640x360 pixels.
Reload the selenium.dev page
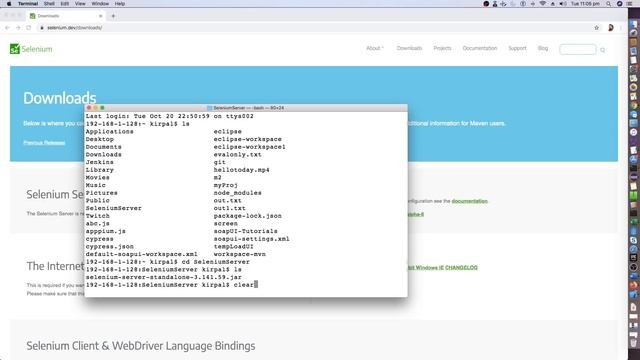[29, 28]
